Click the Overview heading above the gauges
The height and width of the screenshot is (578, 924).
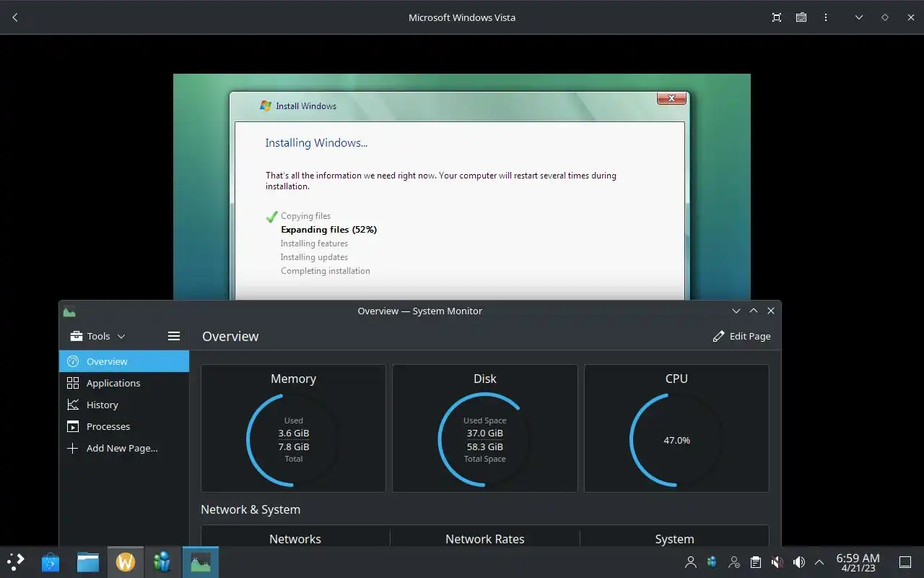(x=230, y=336)
